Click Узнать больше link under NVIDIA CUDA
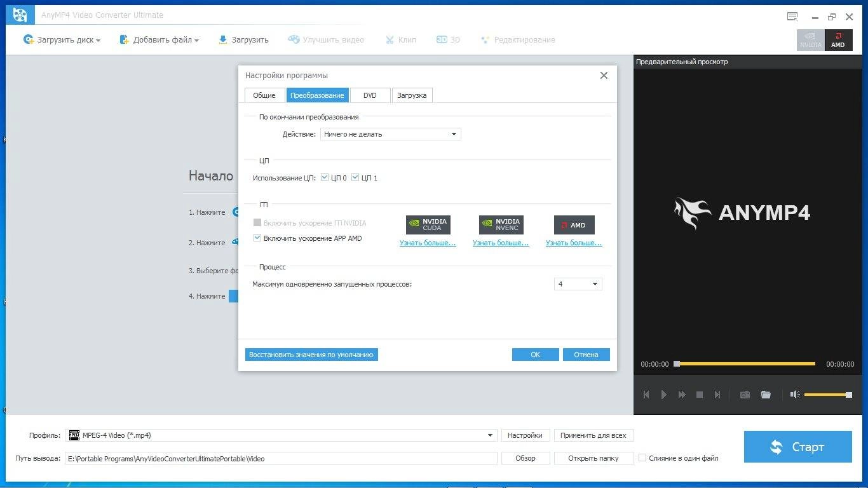 tap(428, 243)
